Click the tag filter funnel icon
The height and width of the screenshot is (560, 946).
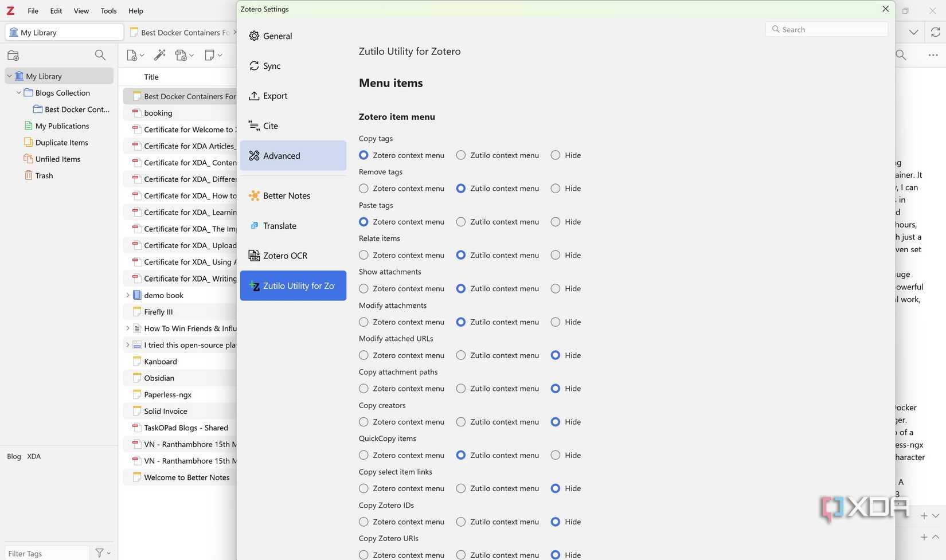pyautogui.click(x=100, y=553)
